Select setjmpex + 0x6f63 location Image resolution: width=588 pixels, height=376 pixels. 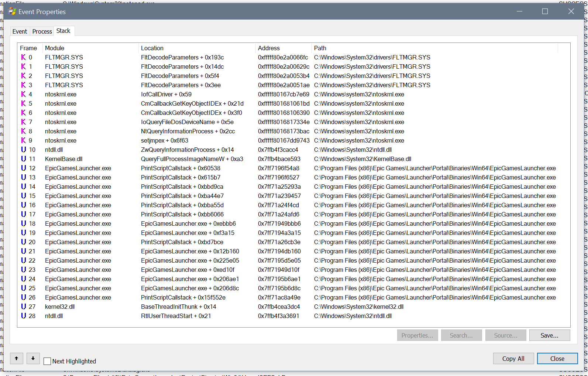pos(165,140)
